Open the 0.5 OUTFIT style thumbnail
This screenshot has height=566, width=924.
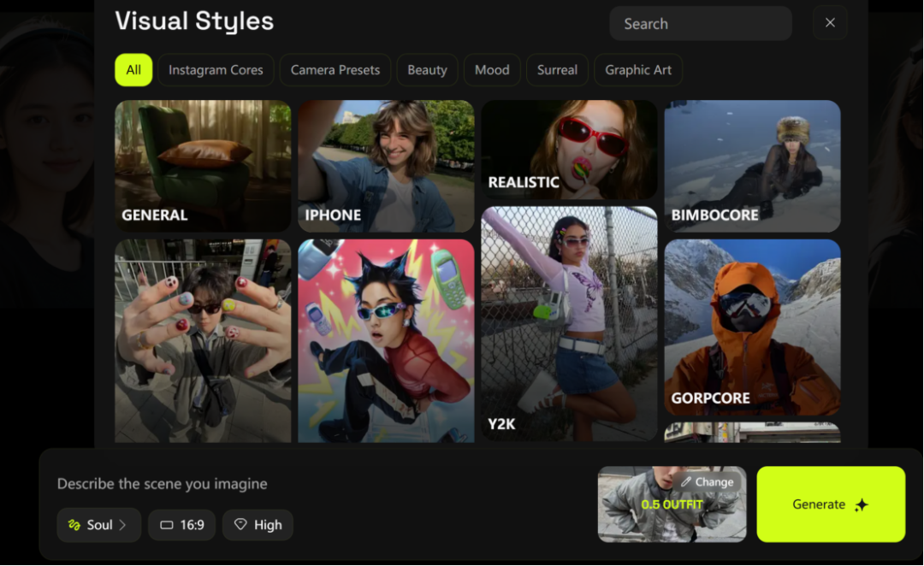coord(672,504)
